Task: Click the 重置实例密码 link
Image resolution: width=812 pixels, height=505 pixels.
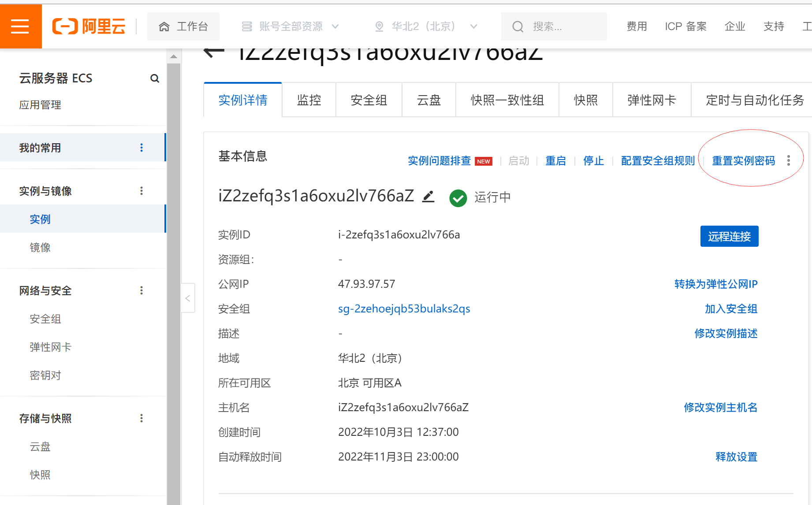Action: click(744, 161)
